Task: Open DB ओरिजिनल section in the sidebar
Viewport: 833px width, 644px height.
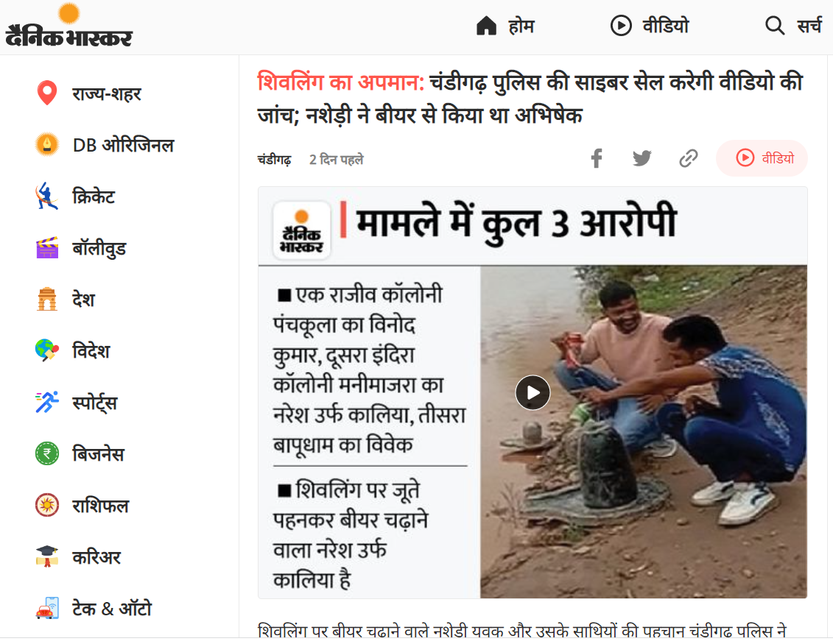Action: 123,145
